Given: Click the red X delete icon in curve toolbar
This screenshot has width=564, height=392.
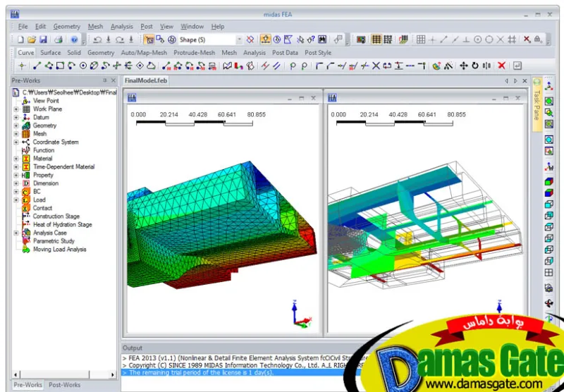Looking at the screenshot, I should click(x=501, y=66).
